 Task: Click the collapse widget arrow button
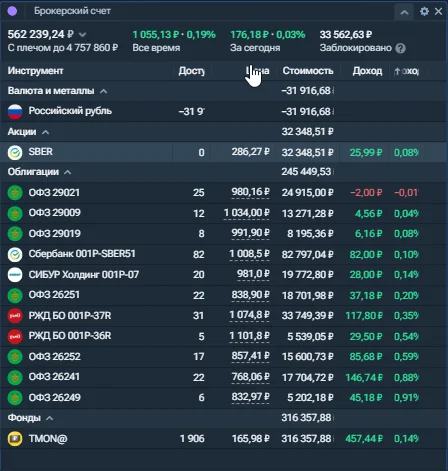point(404,12)
